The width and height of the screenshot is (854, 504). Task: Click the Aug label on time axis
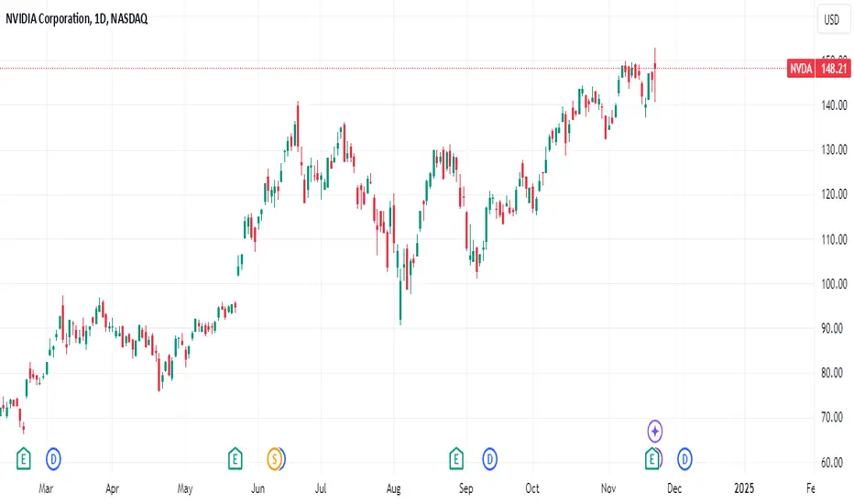click(394, 488)
